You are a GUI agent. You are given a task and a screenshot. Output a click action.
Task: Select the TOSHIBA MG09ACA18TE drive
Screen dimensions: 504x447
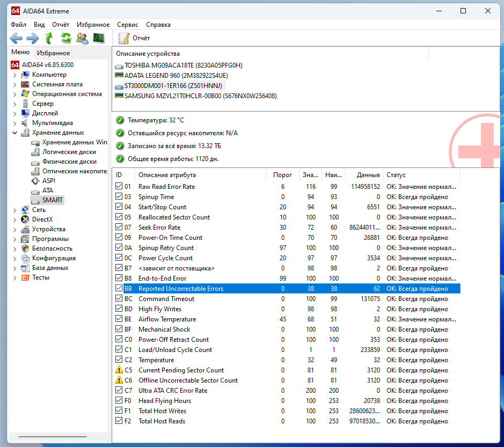tap(183, 65)
